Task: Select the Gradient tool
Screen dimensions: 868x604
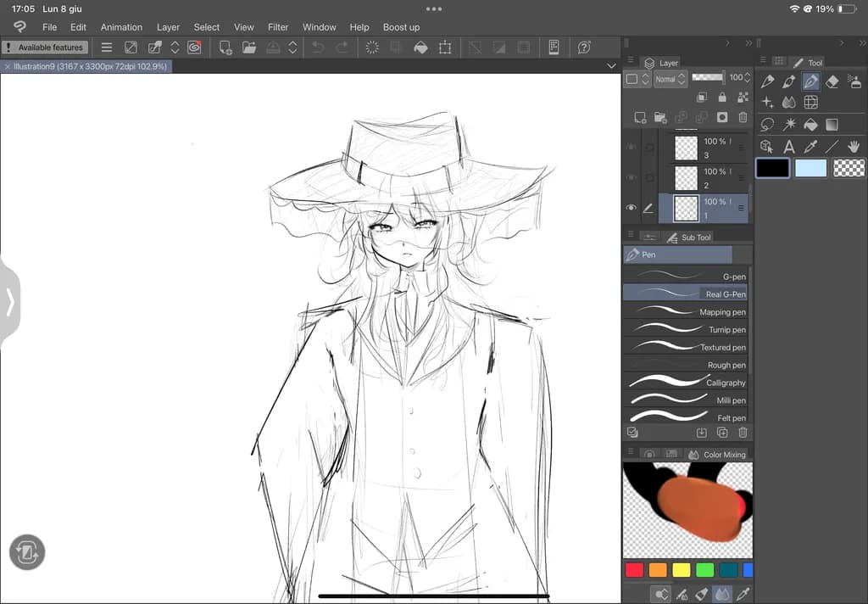Action: click(832, 124)
